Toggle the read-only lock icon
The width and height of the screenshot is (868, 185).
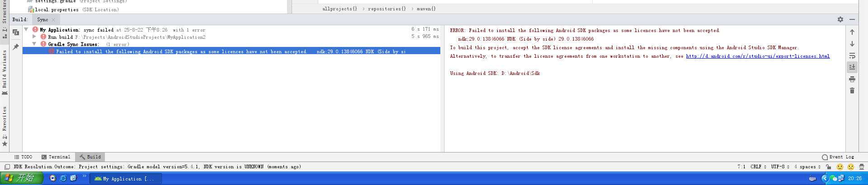point(828,167)
